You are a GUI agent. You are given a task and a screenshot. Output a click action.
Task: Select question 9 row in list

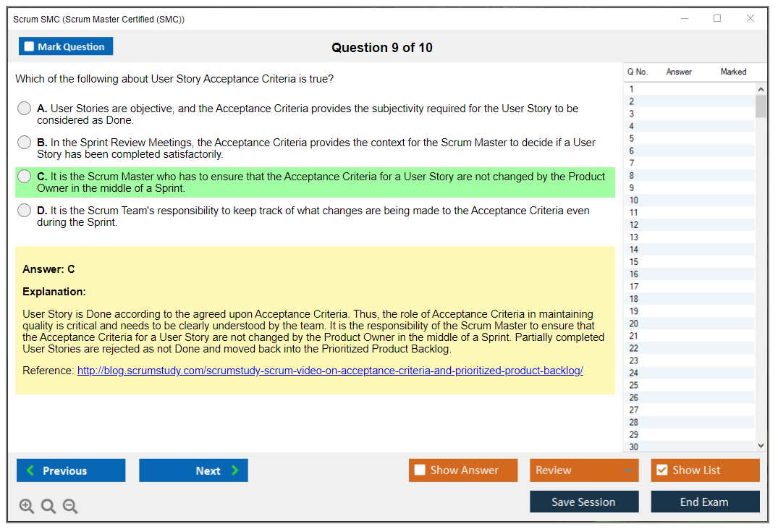click(688, 187)
